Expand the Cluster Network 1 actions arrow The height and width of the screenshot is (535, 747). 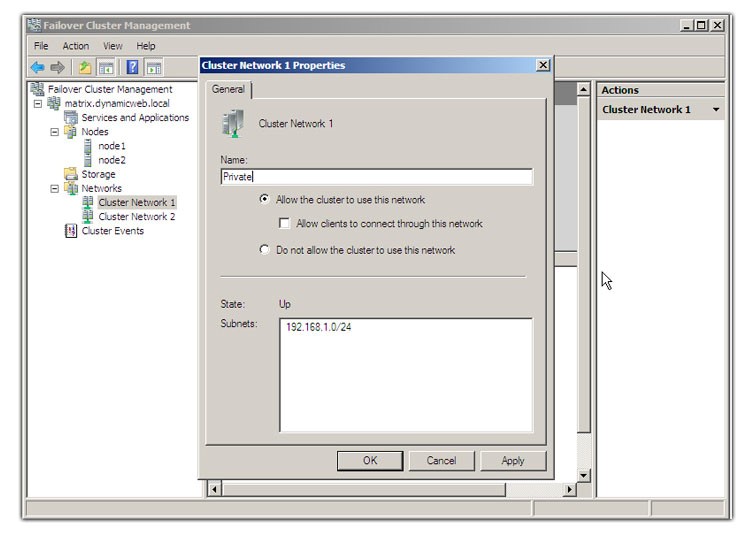[716, 110]
